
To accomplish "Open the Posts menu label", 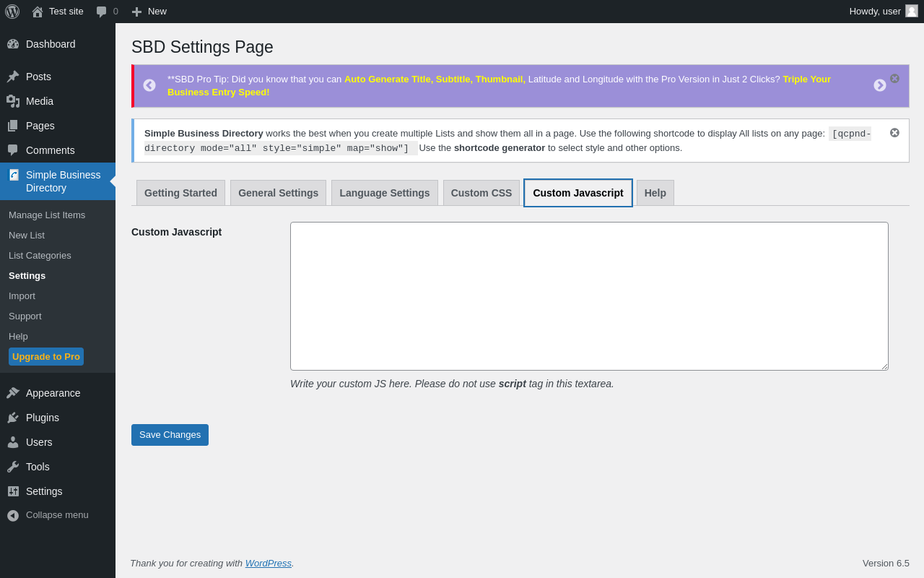I will (x=38, y=77).
